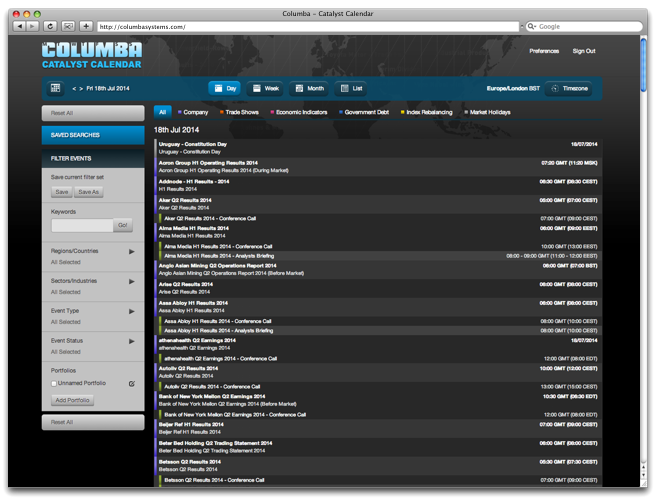Open the browser Top Sites button
Screen dimensions: 655x498
(x=68, y=26)
